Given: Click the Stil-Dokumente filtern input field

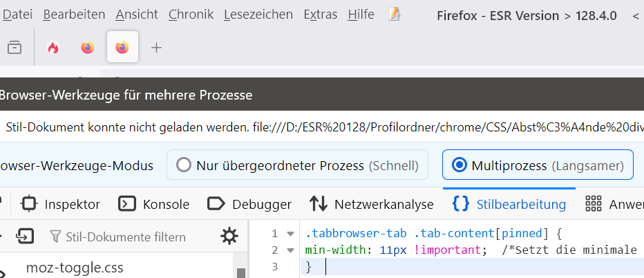Looking at the screenshot, I should 124,237.
